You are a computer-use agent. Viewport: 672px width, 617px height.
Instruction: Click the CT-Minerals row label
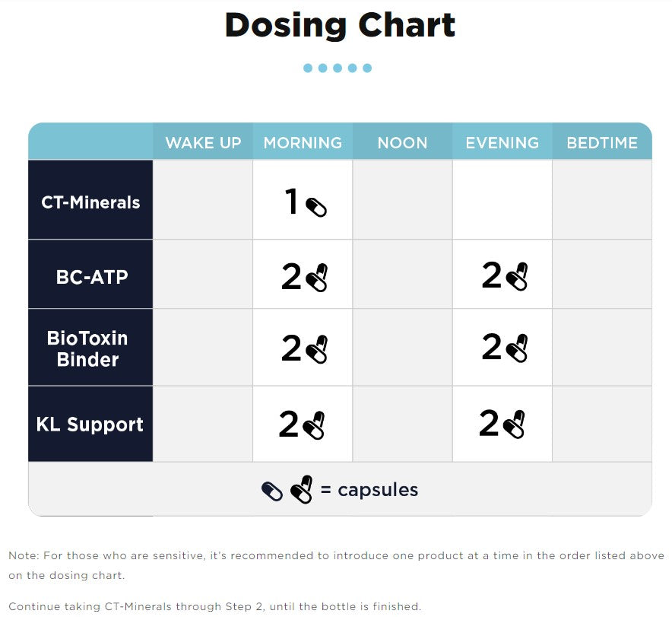coord(90,202)
